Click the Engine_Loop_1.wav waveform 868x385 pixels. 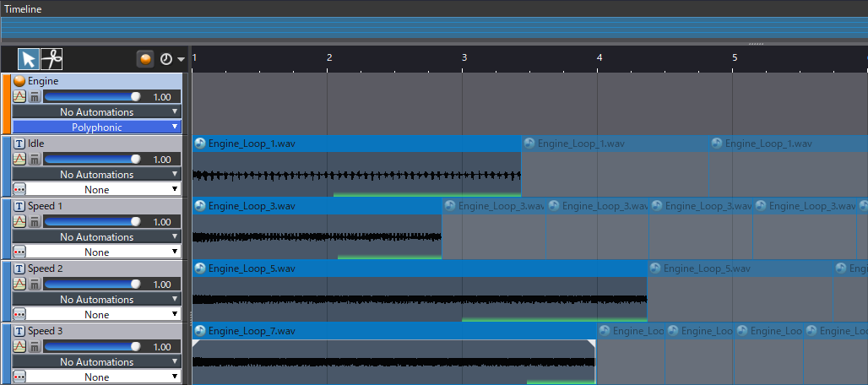[356, 176]
